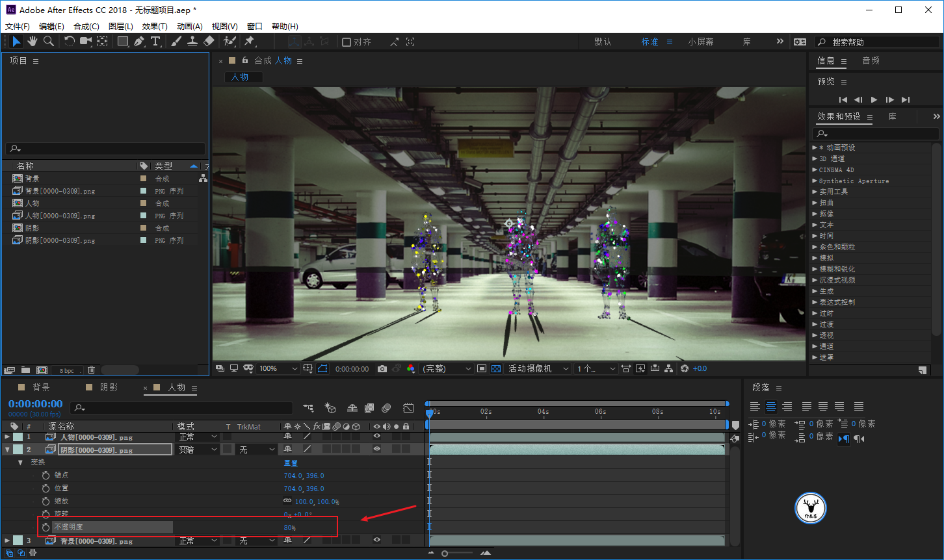Open the 窗口 menu
The width and height of the screenshot is (944, 560).
click(x=255, y=27)
